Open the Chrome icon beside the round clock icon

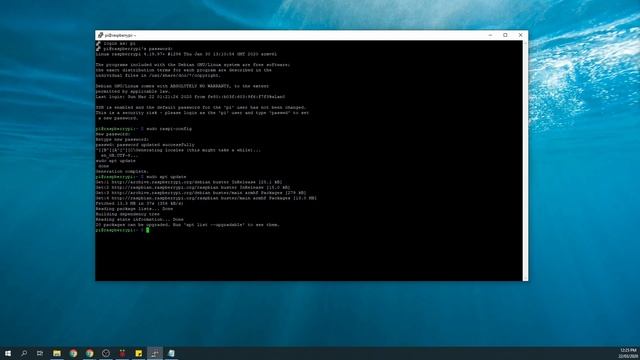point(89,353)
